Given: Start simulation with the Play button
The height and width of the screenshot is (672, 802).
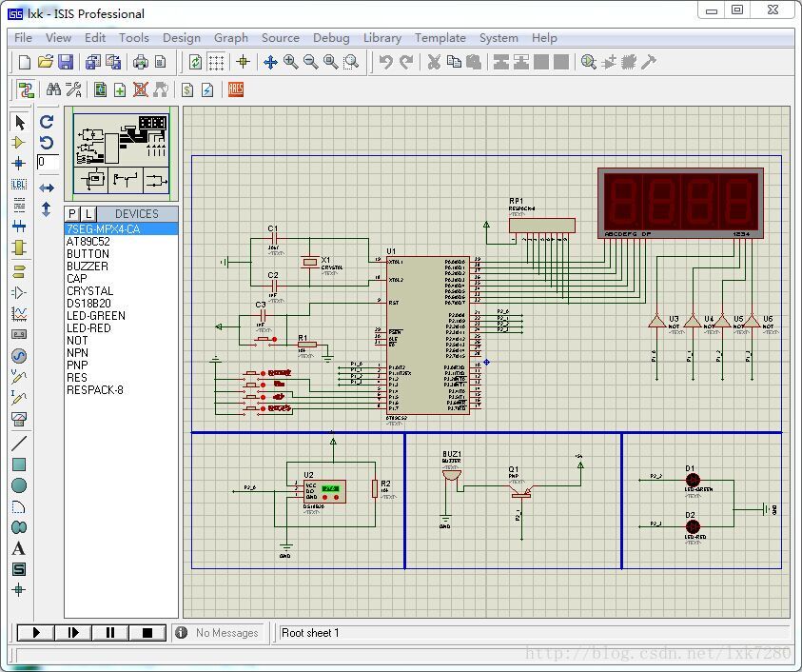Looking at the screenshot, I should coord(36,633).
